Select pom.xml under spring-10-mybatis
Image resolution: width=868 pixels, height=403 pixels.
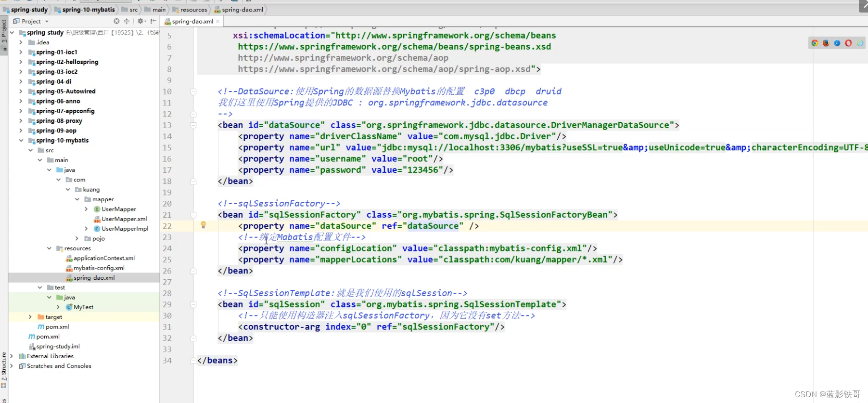(57, 327)
